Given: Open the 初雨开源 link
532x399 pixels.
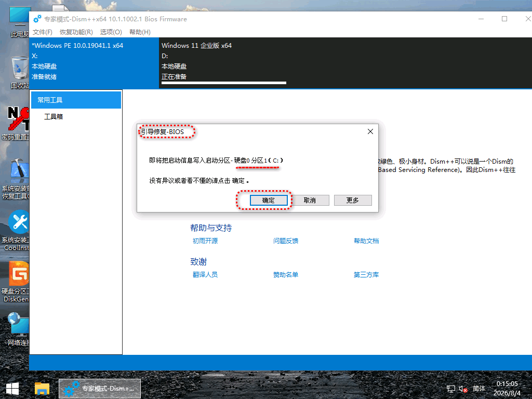Looking at the screenshot, I should pyautogui.click(x=205, y=241).
